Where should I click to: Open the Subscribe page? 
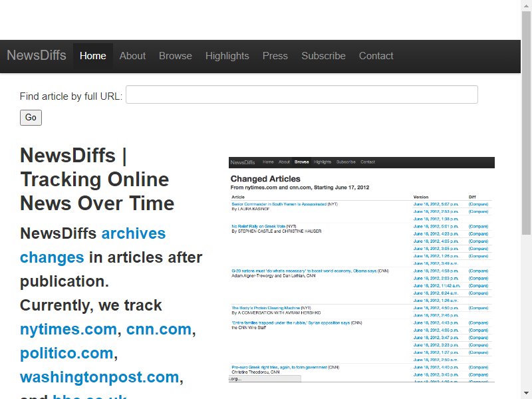click(x=323, y=56)
